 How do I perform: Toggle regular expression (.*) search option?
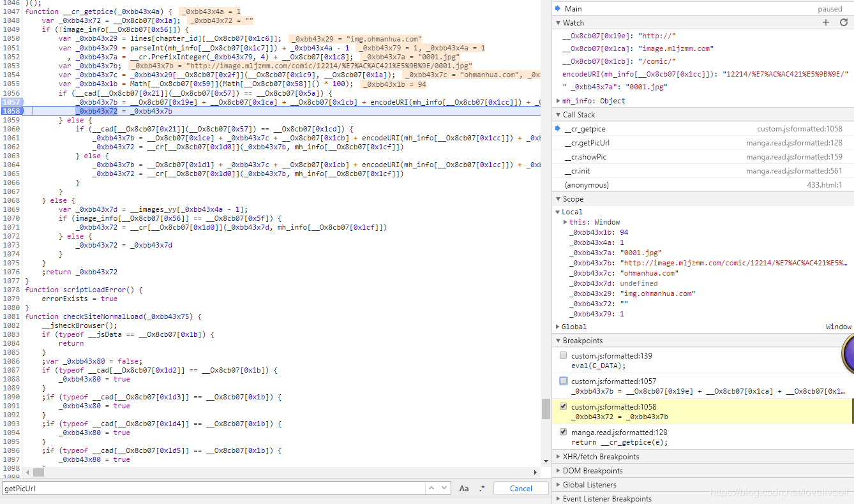[x=482, y=489]
